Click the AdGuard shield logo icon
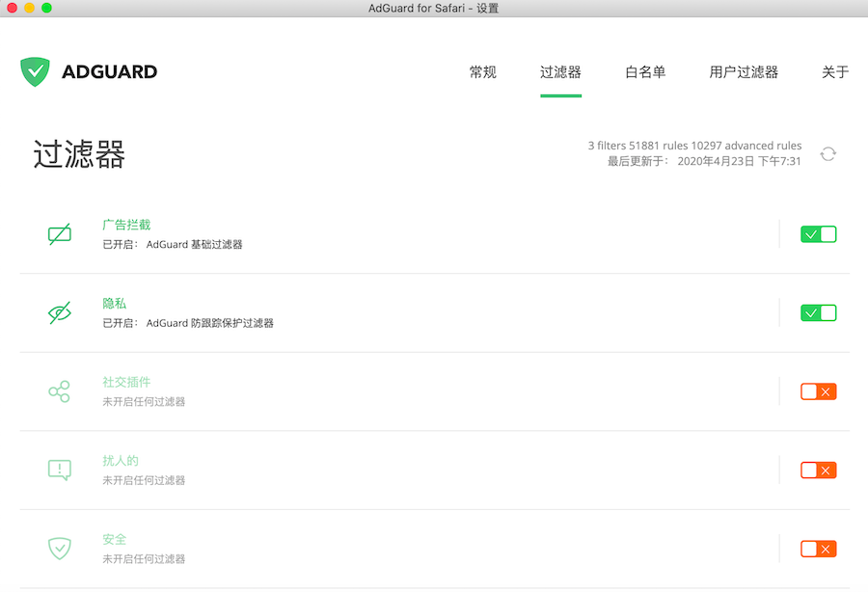Viewport: 868px width, 592px height. point(35,71)
